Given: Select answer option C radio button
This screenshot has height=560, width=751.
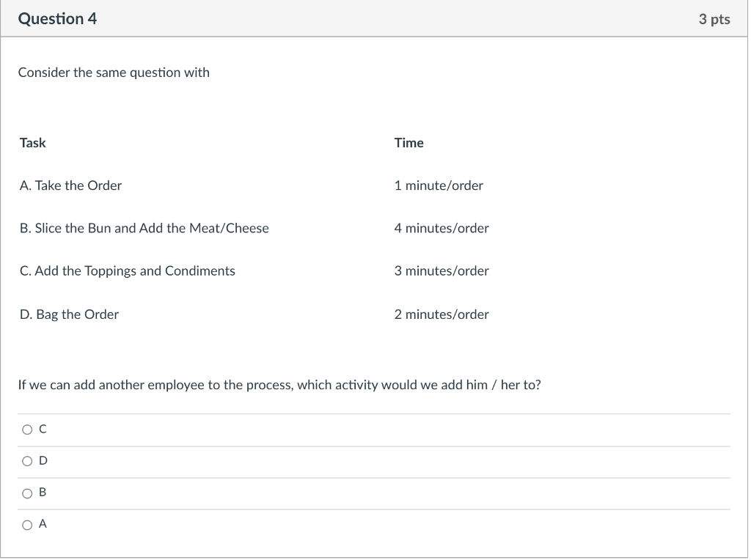Looking at the screenshot, I should (x=27, y=430).
